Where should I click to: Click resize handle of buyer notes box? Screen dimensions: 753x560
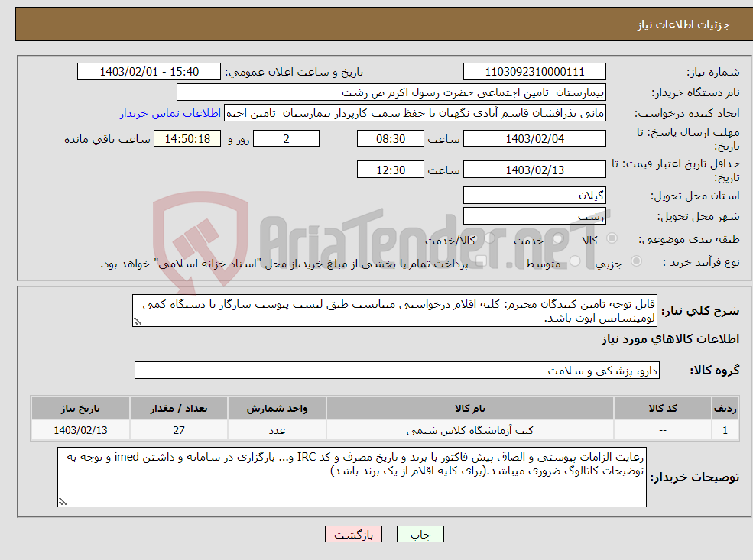click(x=63, y=502)
